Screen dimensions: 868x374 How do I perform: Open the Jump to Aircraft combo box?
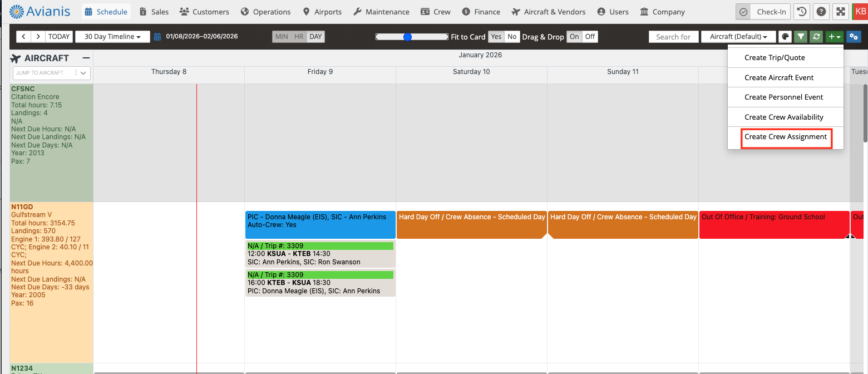coord(51,73)
